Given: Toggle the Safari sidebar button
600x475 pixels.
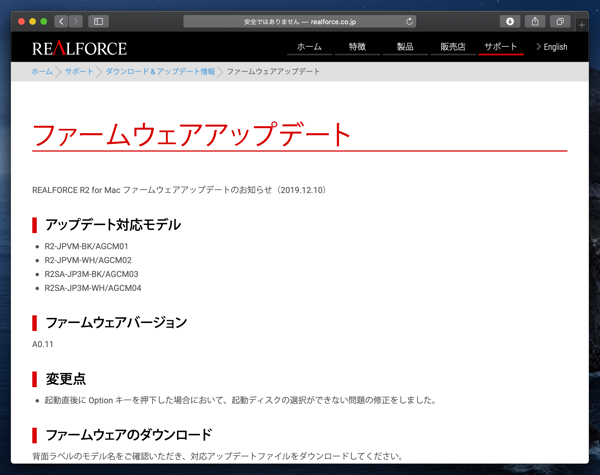Looking at the screenshot, I should point(98,21).
